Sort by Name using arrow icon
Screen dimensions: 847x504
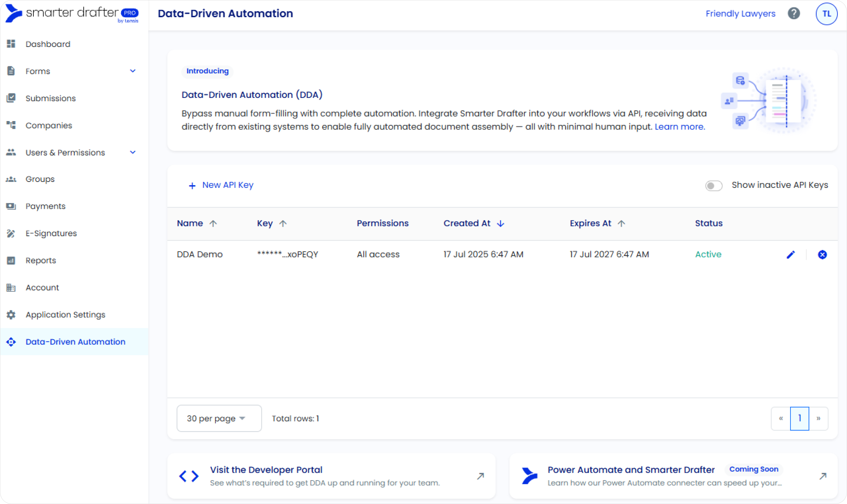213,223
